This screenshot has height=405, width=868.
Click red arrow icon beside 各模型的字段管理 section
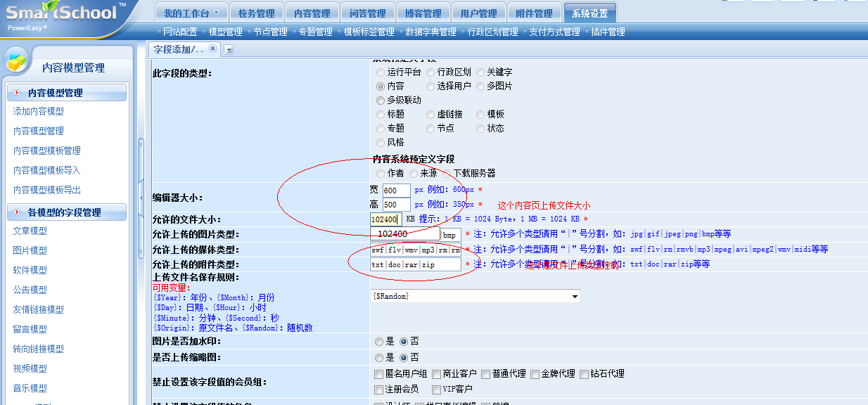(17, 212)
